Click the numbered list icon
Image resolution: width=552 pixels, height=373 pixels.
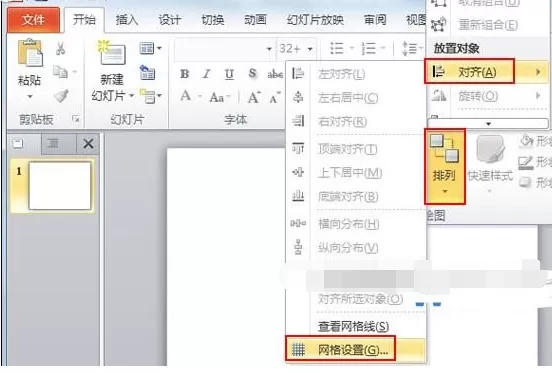pos(369,48)
